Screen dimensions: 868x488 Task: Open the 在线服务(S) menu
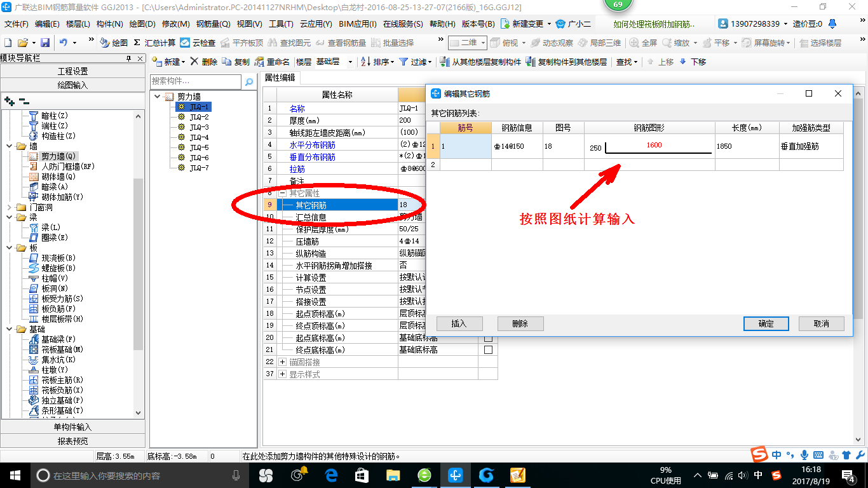(403, 24)
